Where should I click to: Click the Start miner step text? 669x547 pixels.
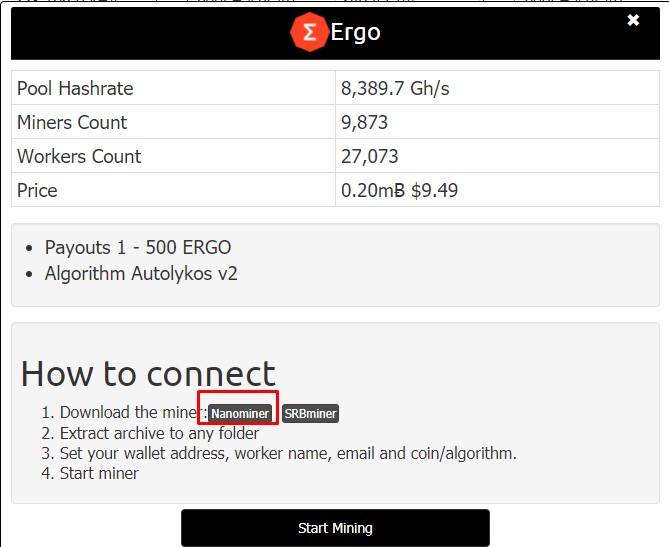(x=99, y=473)
